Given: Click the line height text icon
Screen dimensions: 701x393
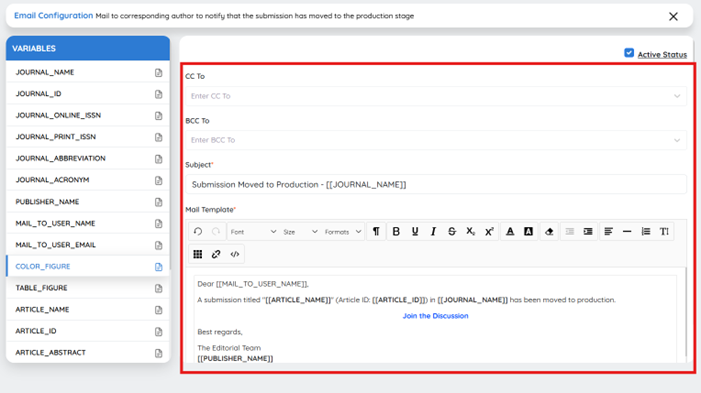Looking at the screenshot, I should pos(664,232).
